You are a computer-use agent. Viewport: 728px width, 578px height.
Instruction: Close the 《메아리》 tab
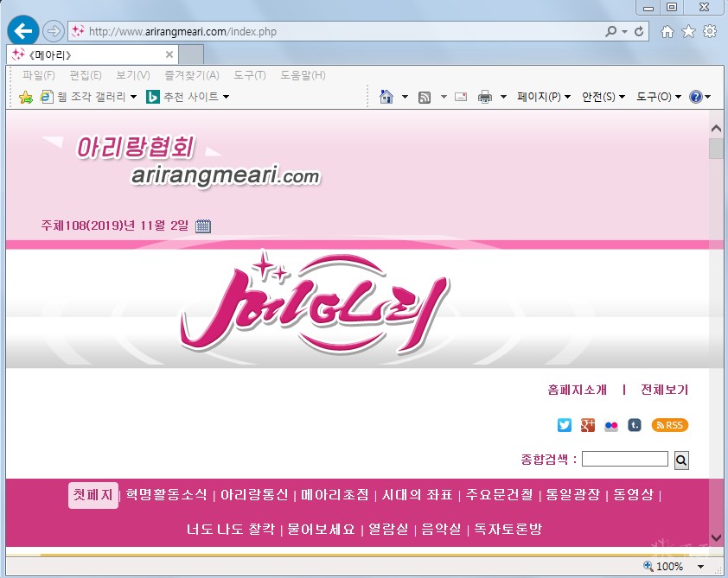169,54
